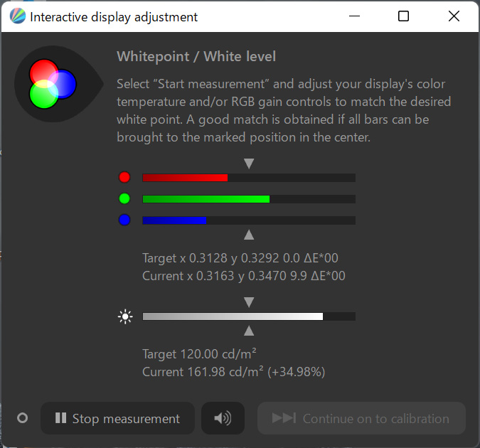This screenshot has width=480, height=448.
Task: Minimize the Interactive display adjustment window
Action: point(354,16)
